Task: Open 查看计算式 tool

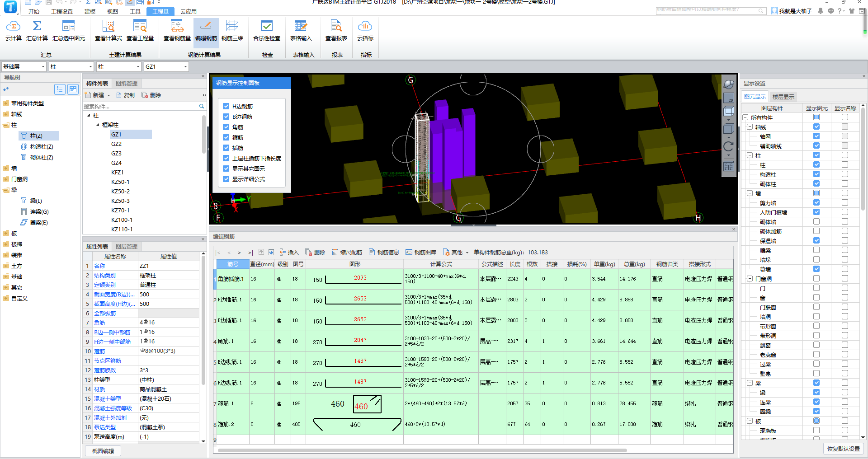Action: [x=108, y=30]
